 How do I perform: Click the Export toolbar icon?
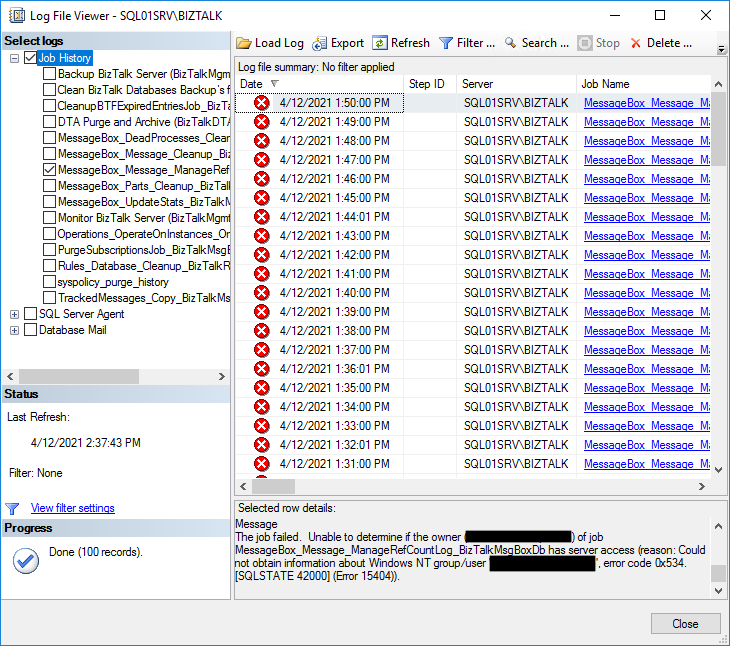320,43
